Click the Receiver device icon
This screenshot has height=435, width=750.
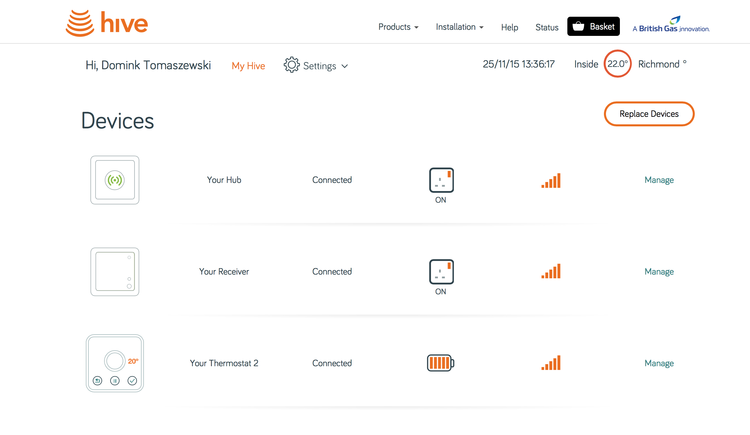(x=115, y=272)
